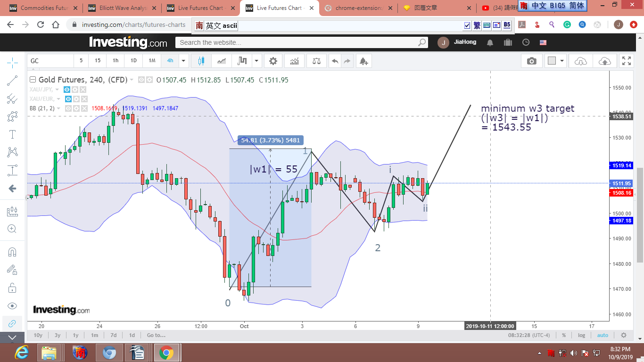
Task: Open chart properties gear
Action: (273, 61)
